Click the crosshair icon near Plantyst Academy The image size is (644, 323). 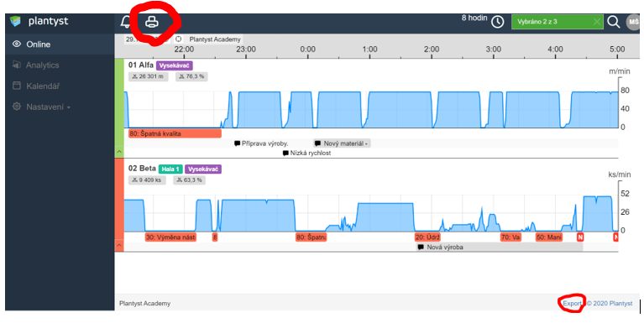(x=178, y=39)
